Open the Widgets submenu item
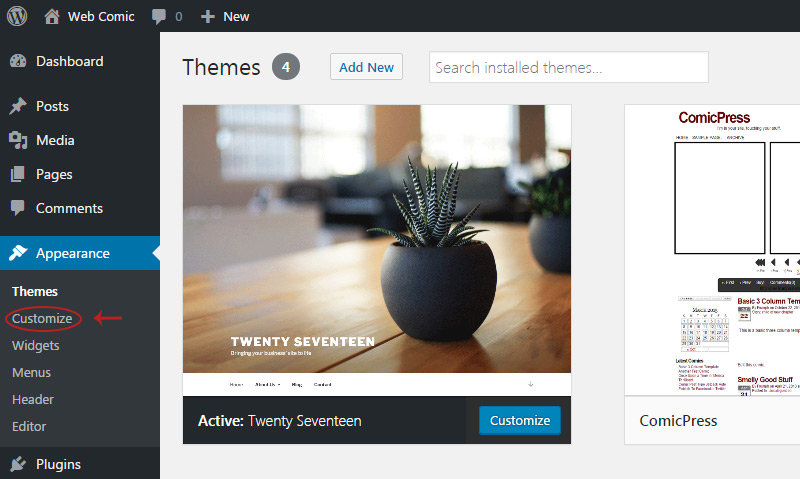This screenshot has height=479, width=800. pos(36,346)
